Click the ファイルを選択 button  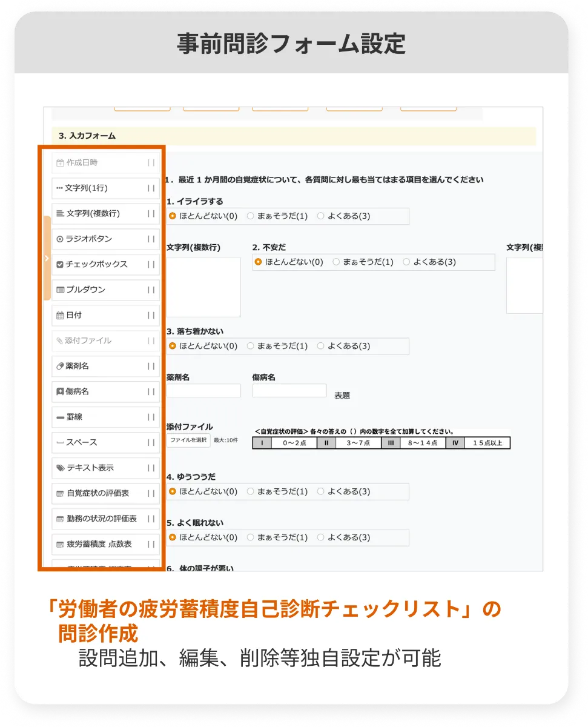[x=188, y=440]
